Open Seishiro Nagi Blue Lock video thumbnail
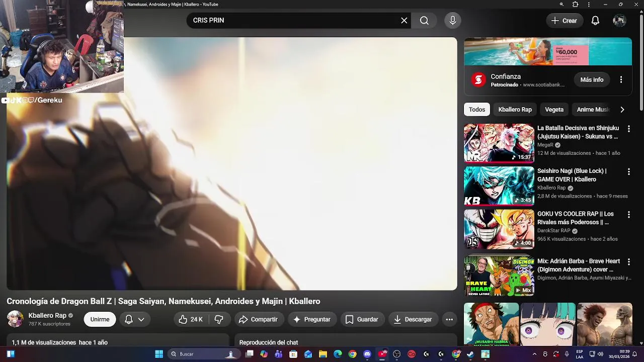644x362 pixels. pos(499,186)
